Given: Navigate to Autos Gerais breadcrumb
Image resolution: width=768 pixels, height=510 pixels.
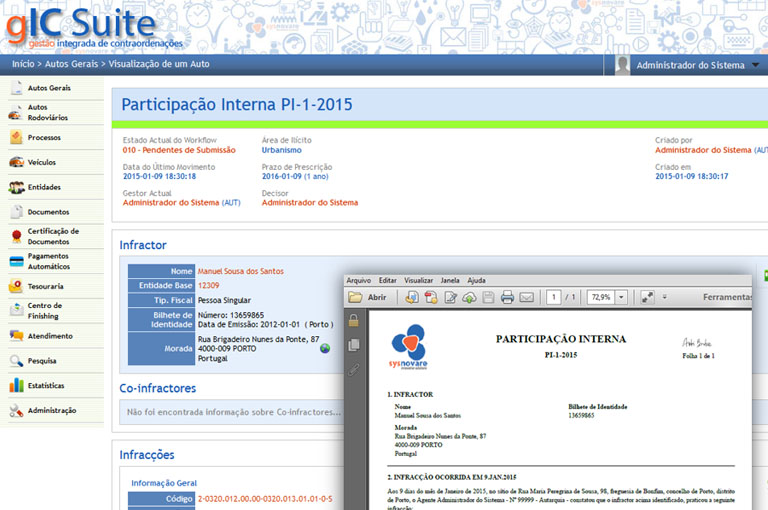Looking at the screenshot, I should (72, 64).
